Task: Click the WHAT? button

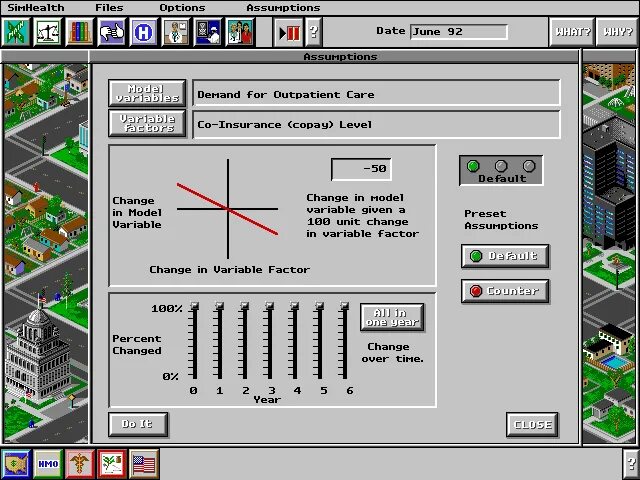Action: [x=572, y=32]
